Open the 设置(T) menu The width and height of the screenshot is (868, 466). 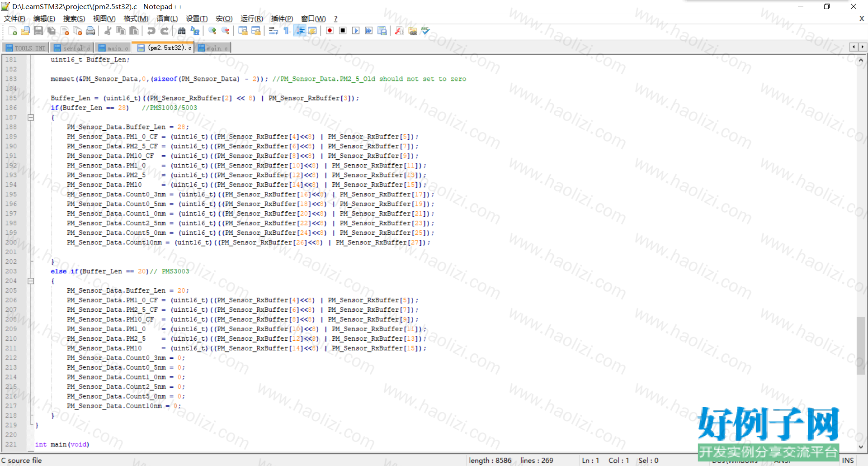[x=197, y=19]
